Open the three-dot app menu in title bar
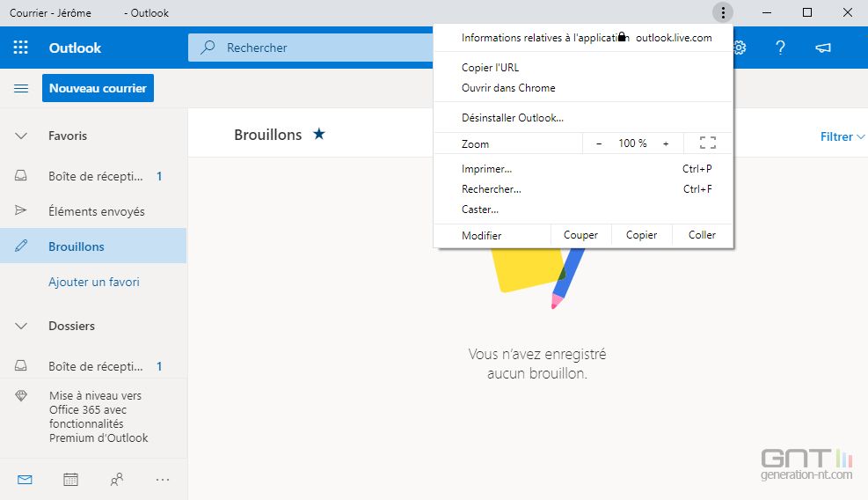This screenshot has height=500, width=868. pyautogui.click(x=722, y=12)
